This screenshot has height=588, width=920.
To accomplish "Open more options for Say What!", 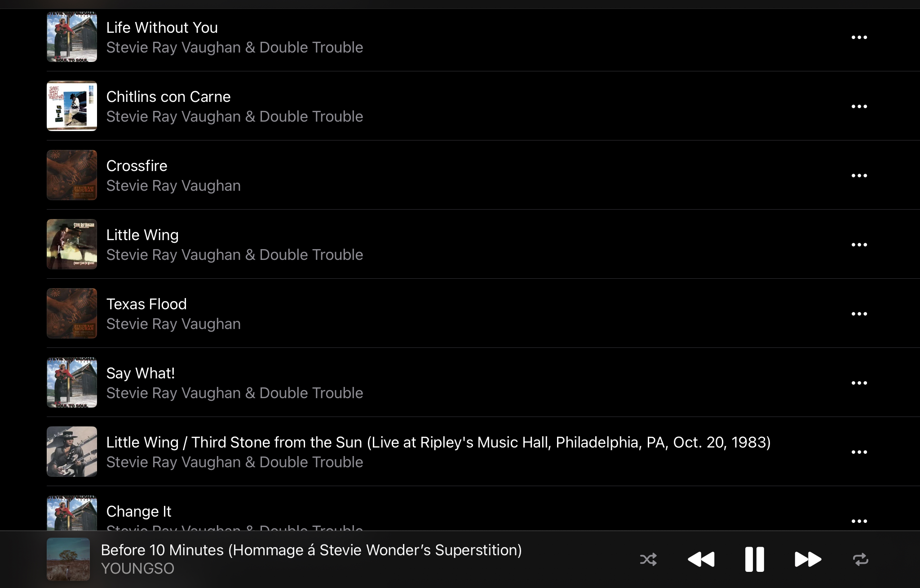I will click(x=859, y=383).
